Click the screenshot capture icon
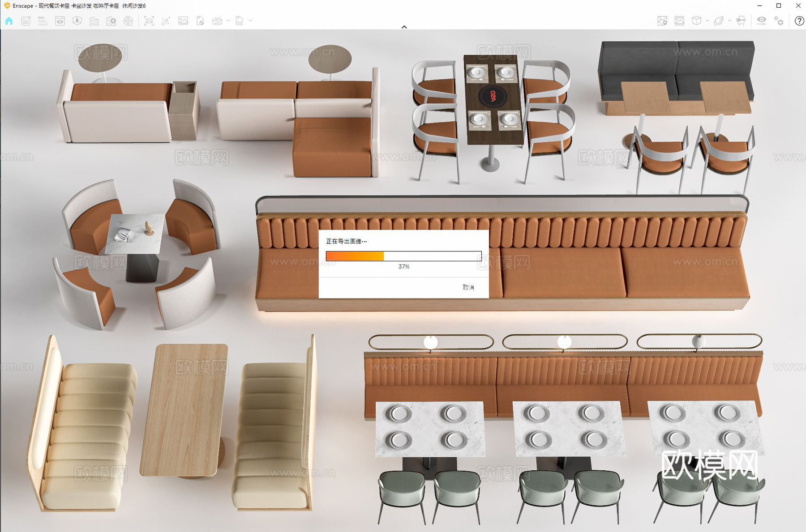 (x=149, y=21)
